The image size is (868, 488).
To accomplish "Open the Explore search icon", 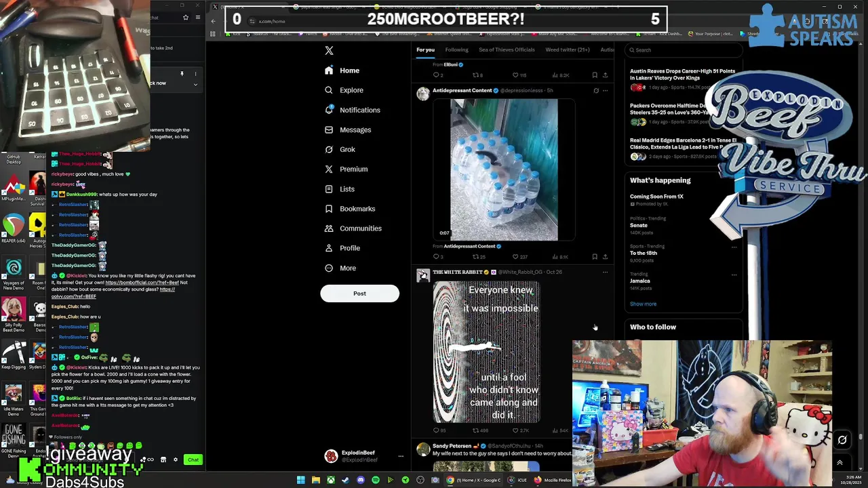I will [x=329, y=90].
